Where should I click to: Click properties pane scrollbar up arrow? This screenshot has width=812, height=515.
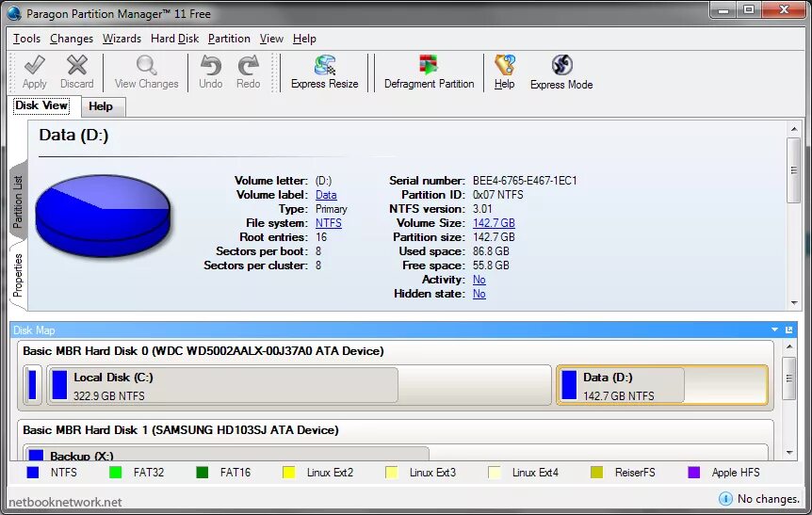pos(794,129)
